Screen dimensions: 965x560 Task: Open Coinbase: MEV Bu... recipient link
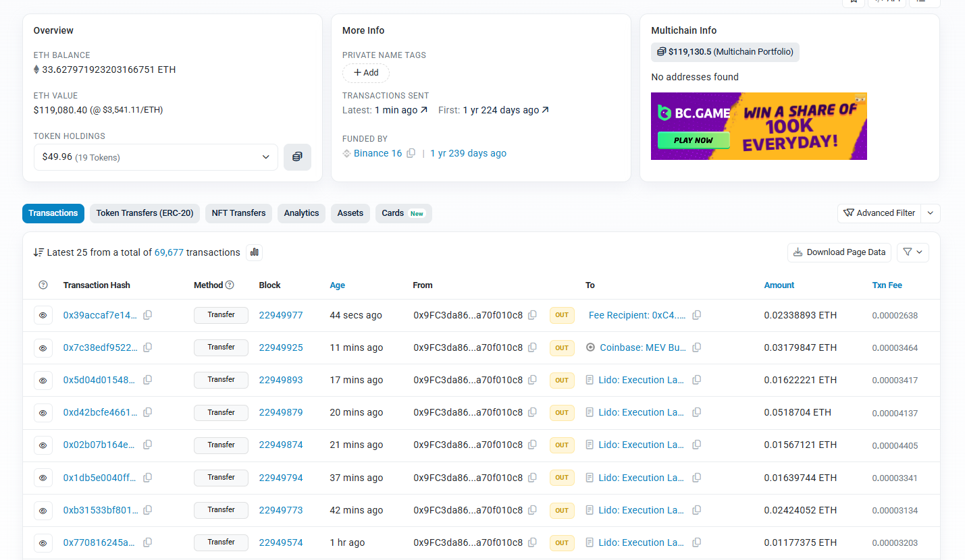[x=643, y=347]
